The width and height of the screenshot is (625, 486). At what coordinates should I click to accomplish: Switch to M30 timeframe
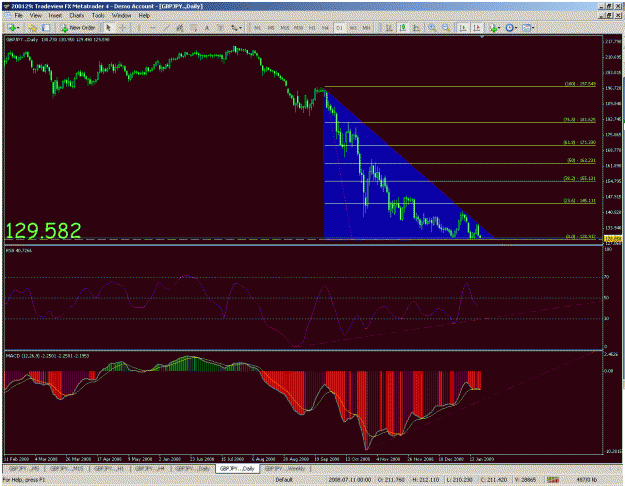click(299, 28)
